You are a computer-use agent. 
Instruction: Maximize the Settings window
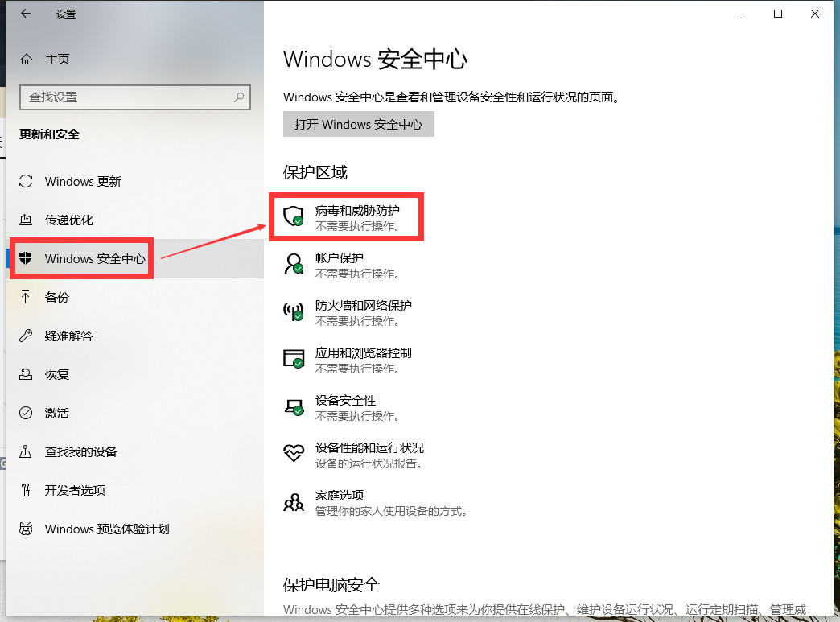pos(778,14)
